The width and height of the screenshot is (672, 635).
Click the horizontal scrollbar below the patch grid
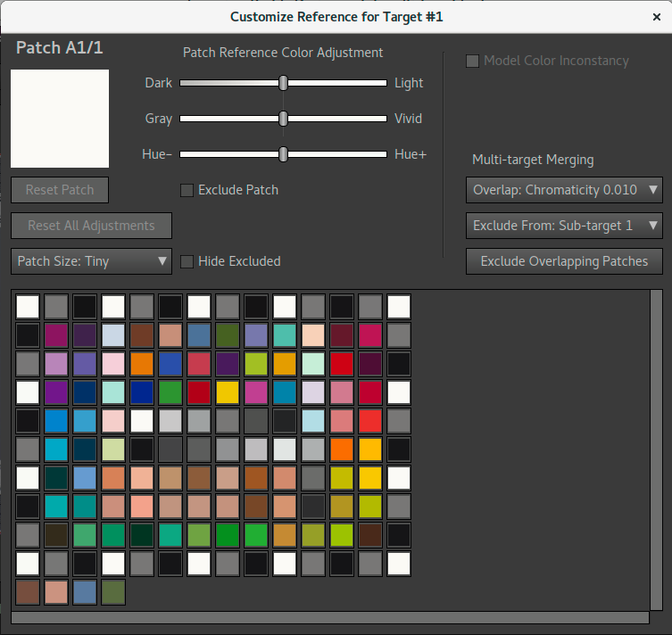tap(330, 617)
